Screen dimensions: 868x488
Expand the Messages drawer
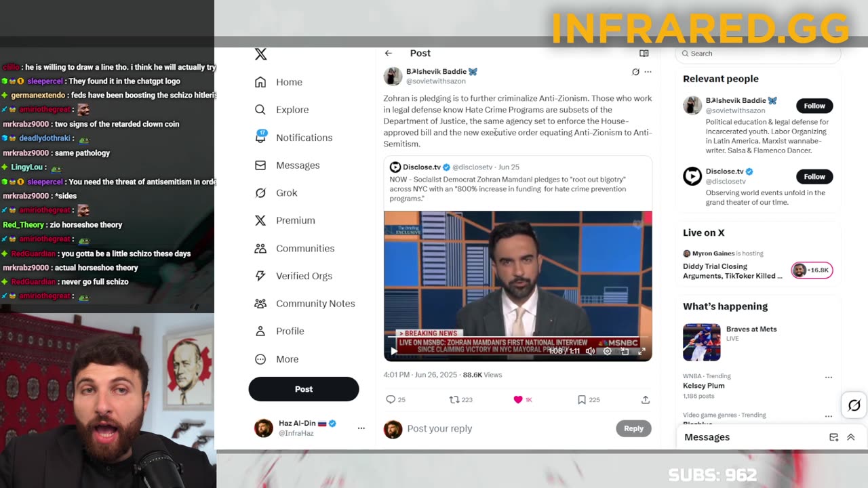[x=851, y=437]
